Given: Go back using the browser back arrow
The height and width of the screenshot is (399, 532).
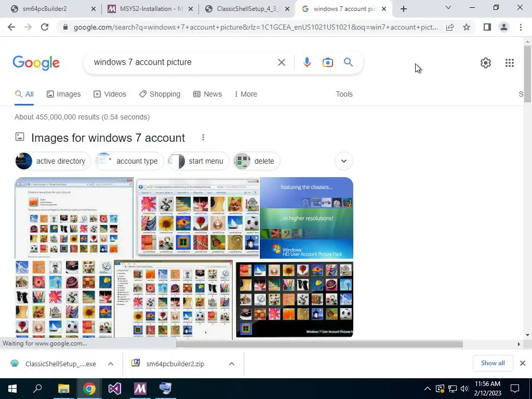Looking at the screenshot, I should pyautogui.click(x=11, y=27).
